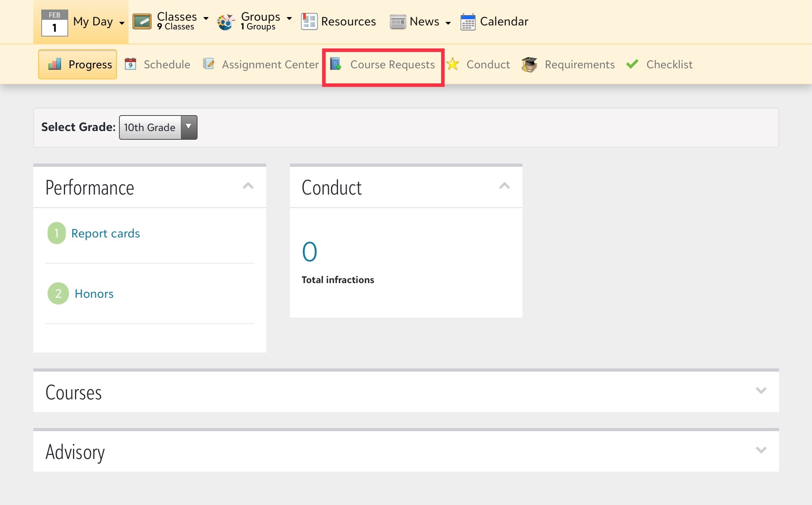
Task: Click the Calendar icon in top bar
Action: coord(468,22)
